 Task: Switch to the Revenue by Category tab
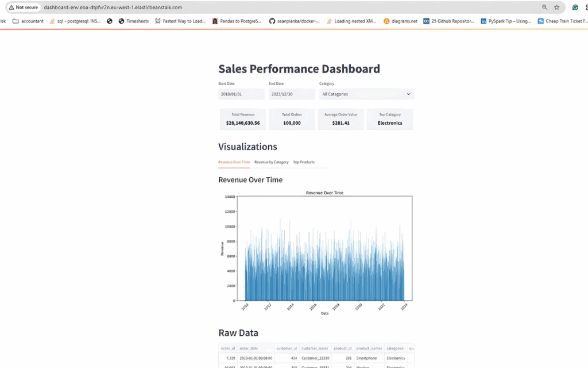(272, 162)
